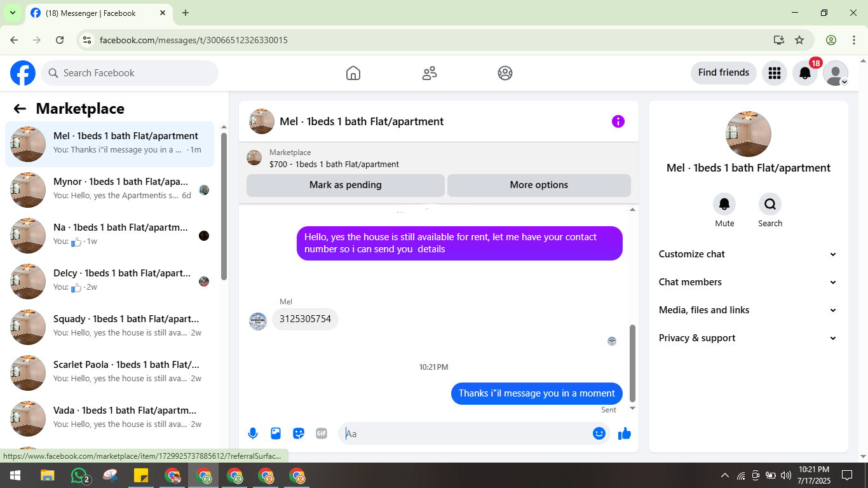The image size is (868, 488).
Task: Open Chrome three-dot menu
Action: pyautogui.click(x=854, y=40)
